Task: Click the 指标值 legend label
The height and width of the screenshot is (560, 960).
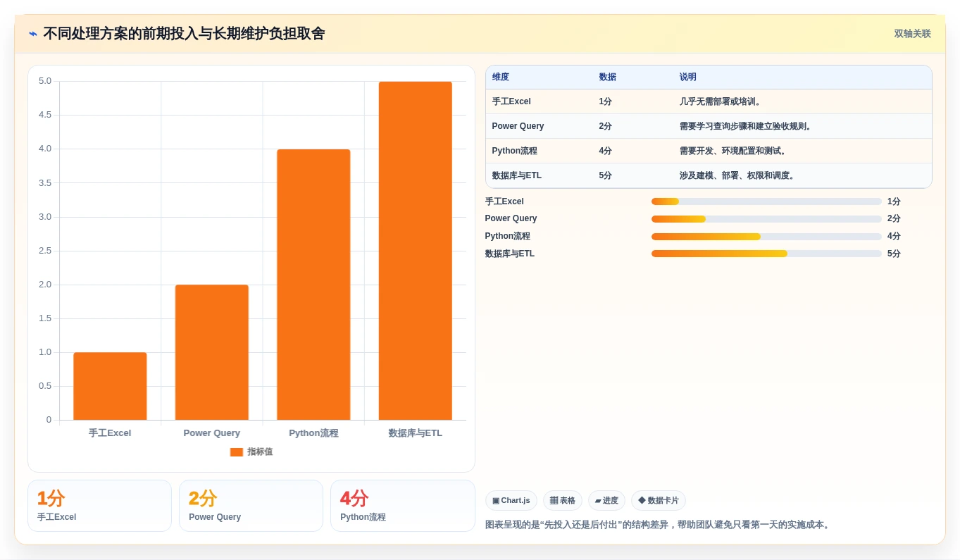Action: tap(260, 452)
